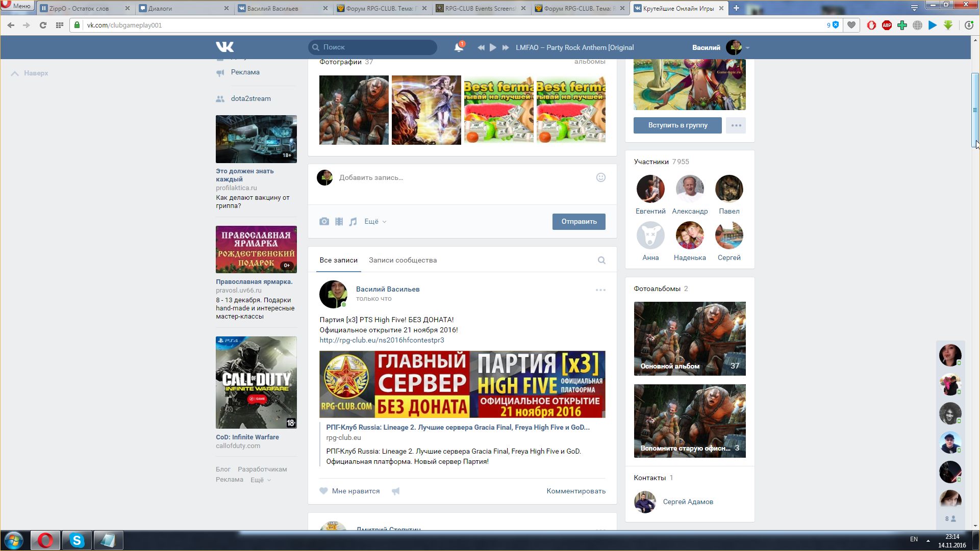Open the Реклама sidebar item

point(245,72)
